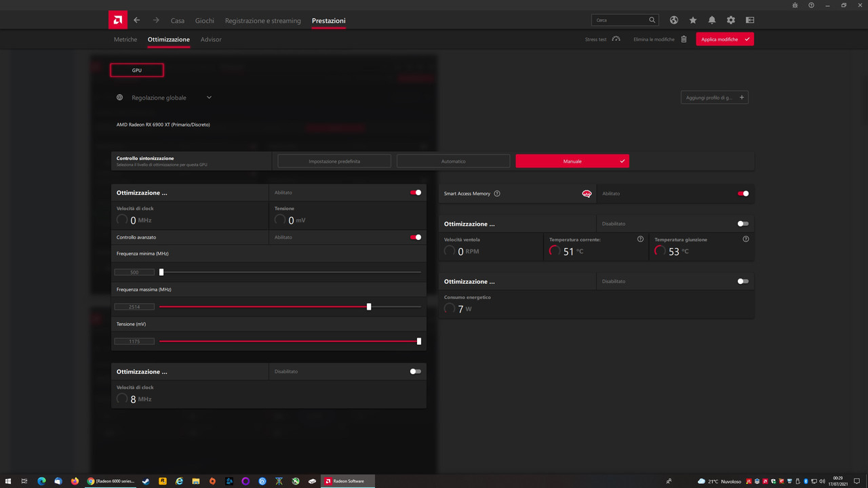Click Elimina le modifiche
Viewport: 868px width, 488px height.
[660, 39]
